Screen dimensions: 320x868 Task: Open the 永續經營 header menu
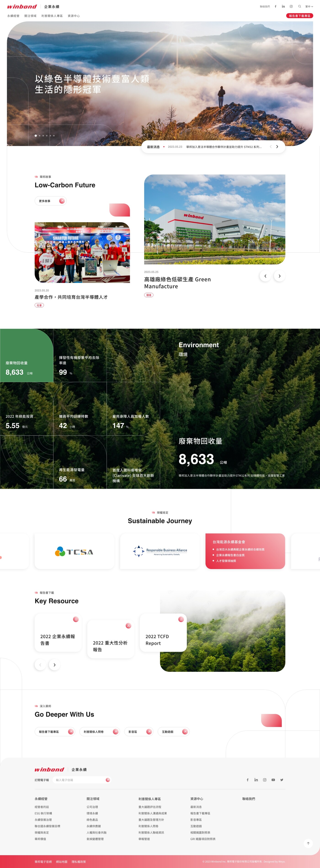click(x=13, y=16)
